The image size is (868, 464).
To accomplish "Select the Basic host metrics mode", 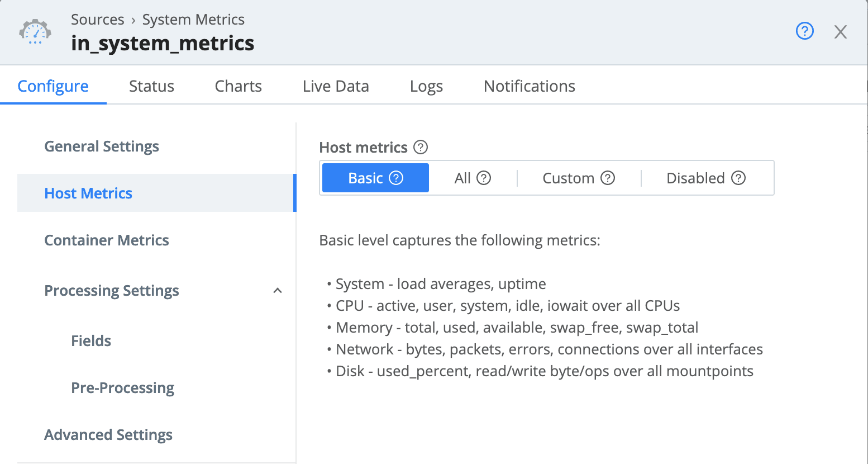I will coord(365,178).
